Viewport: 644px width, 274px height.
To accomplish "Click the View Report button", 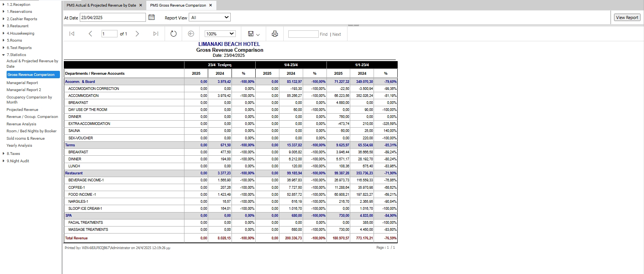I will (x=627, y=17).
